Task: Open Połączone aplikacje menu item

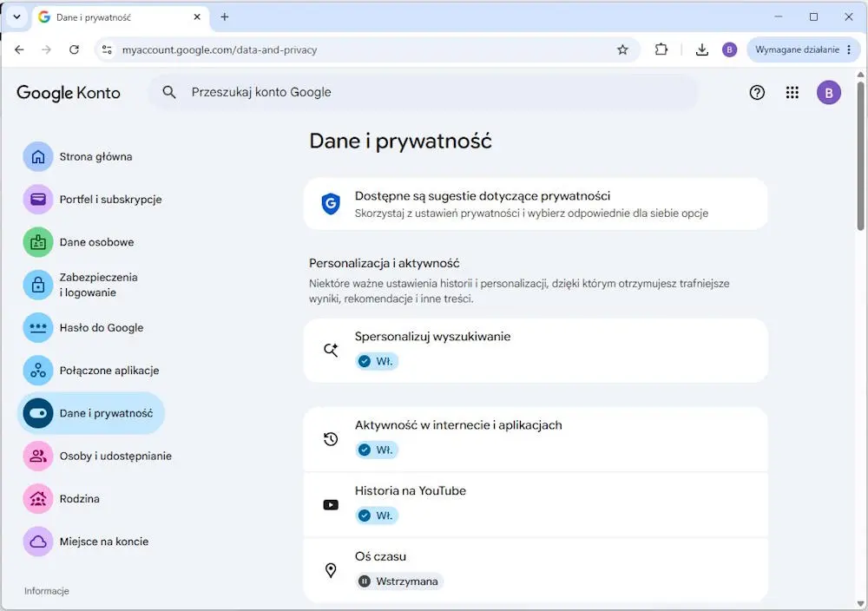Action: [92, 371]
